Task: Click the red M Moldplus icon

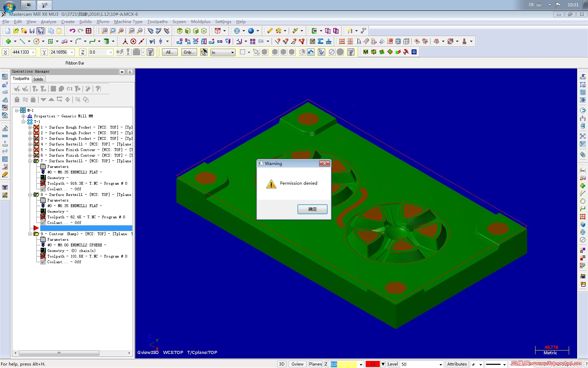Action: pyautogui.click(x=365, y=52)
